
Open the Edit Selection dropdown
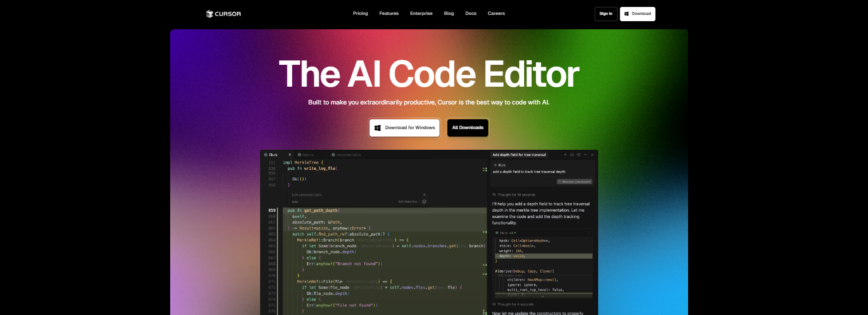[x=409, y=202]
